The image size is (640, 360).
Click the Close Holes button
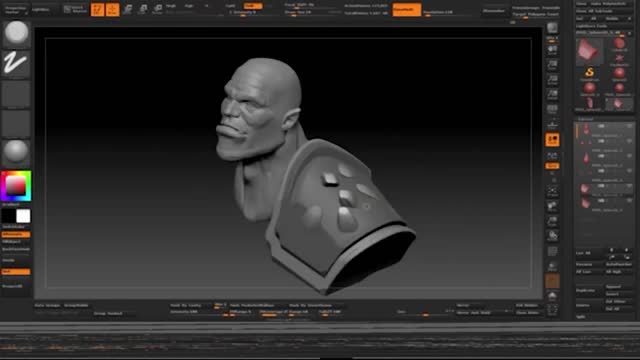point(527,313)
